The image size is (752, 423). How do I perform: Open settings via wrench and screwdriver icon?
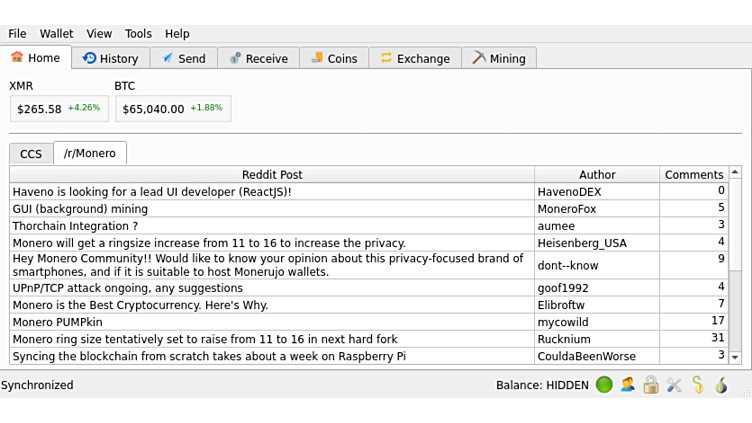pos(673,385)
